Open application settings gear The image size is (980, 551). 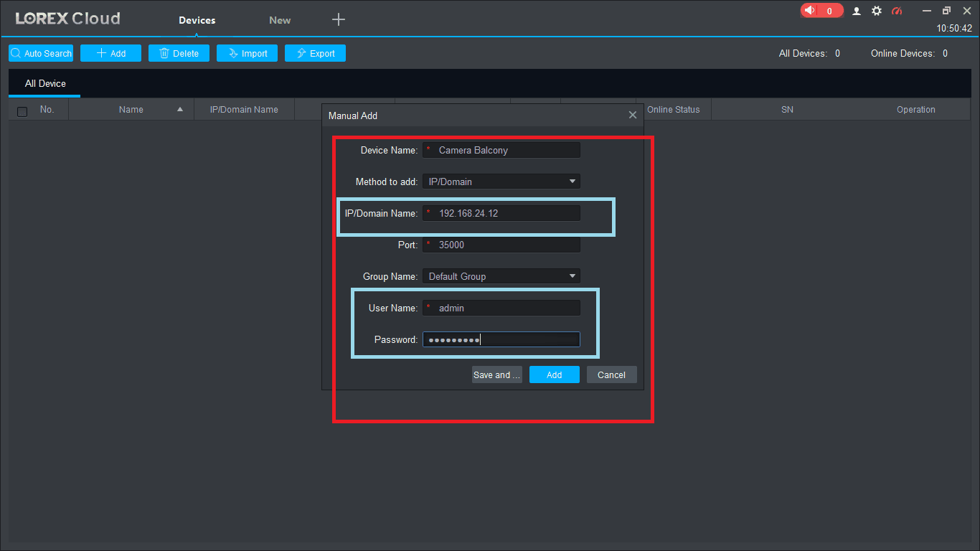(x=877, y=11)
